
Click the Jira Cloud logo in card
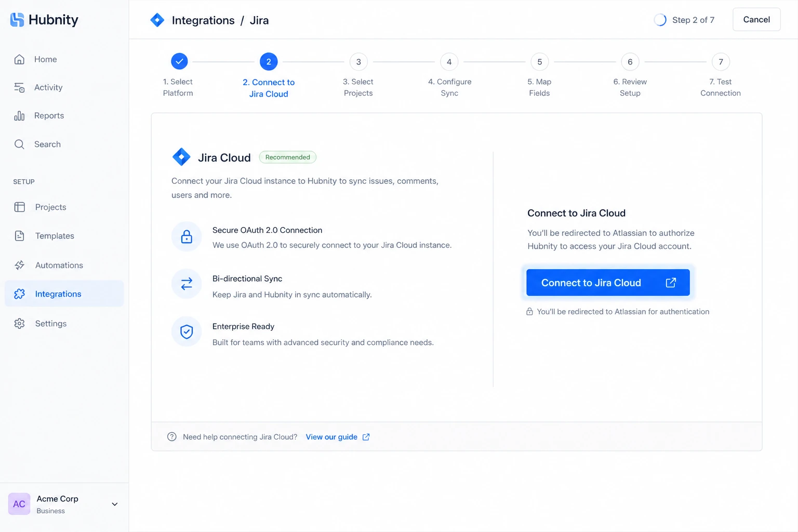click(x=181, y=157)
